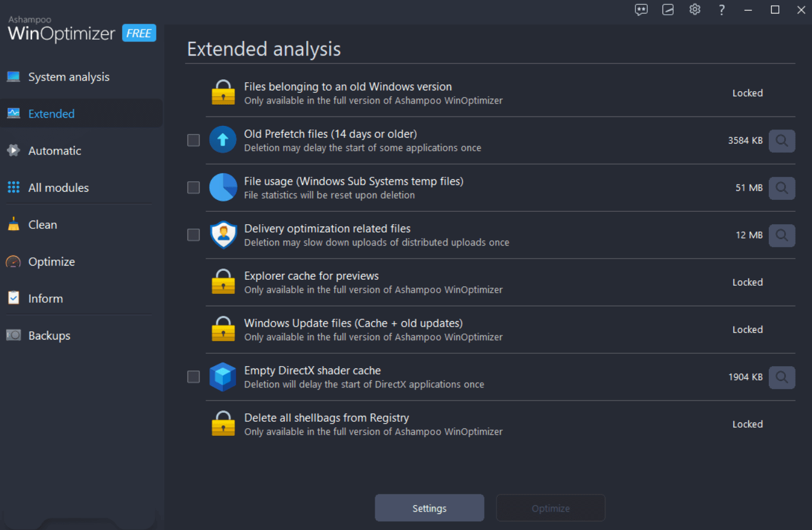
Task: Click the File usage pie chart icon
Action: pyautogui.click(x=223, y=187)
